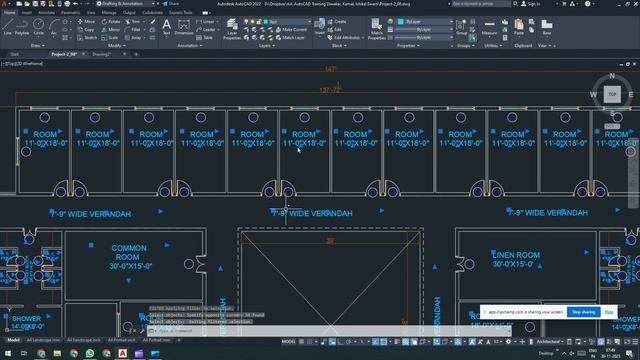
Task: Click the cyan object color swatch
Action: (400, 22)
